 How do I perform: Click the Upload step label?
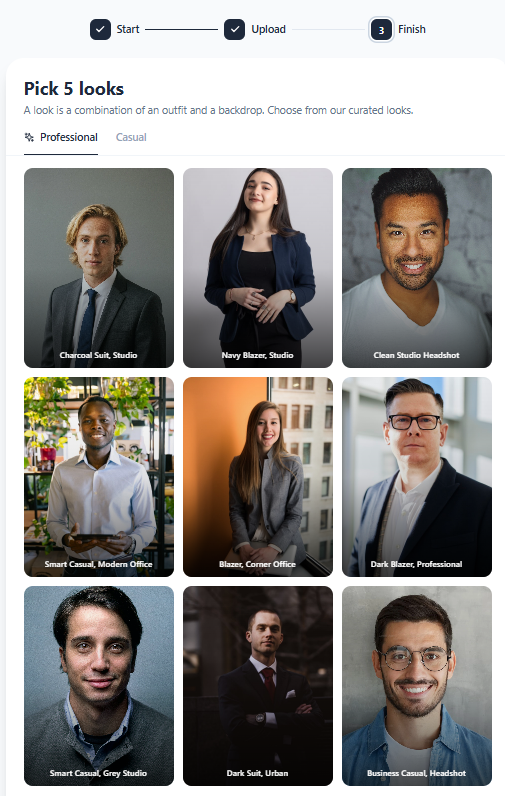coord(268,29)
